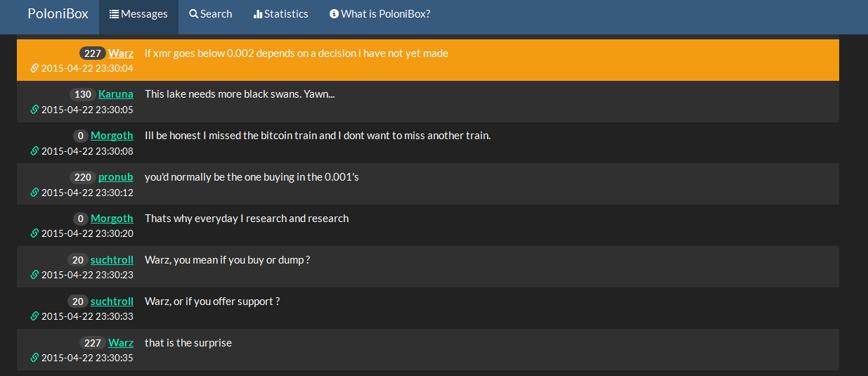
Task: Open the Statistics page
Action: [281, 14]
